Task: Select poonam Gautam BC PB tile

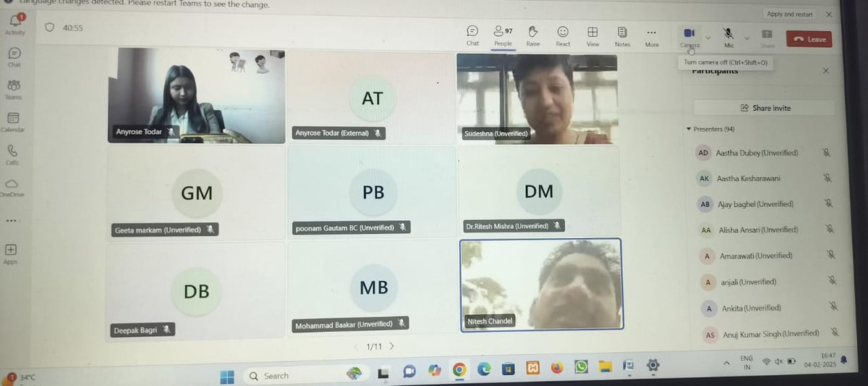Action: (372, 192)
